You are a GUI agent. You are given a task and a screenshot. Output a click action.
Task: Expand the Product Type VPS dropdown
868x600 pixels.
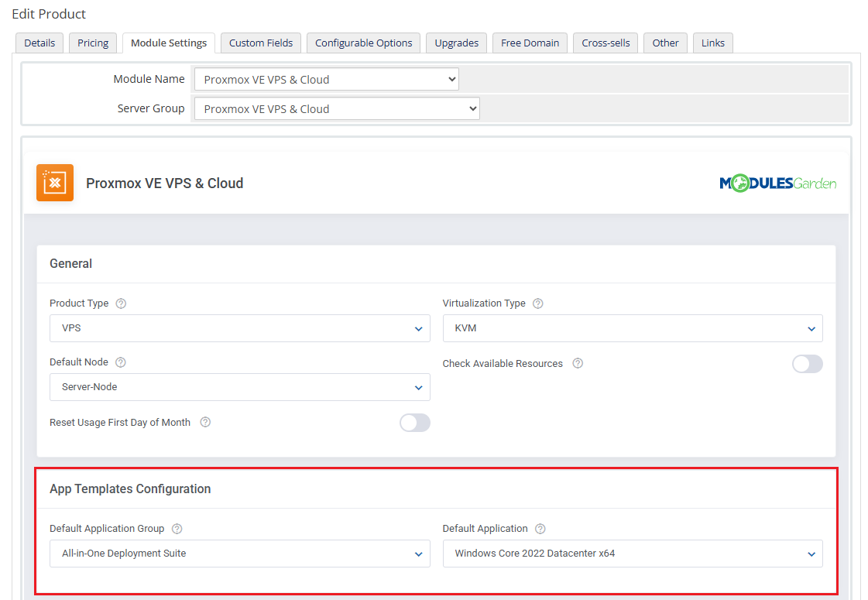(240, 328)
